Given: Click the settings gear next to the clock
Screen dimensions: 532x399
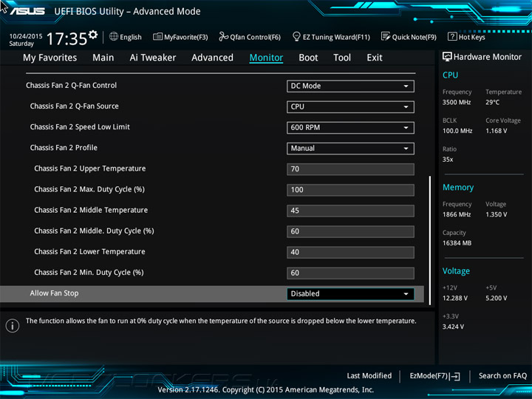Looking at the screenshot, I should 93,34.
